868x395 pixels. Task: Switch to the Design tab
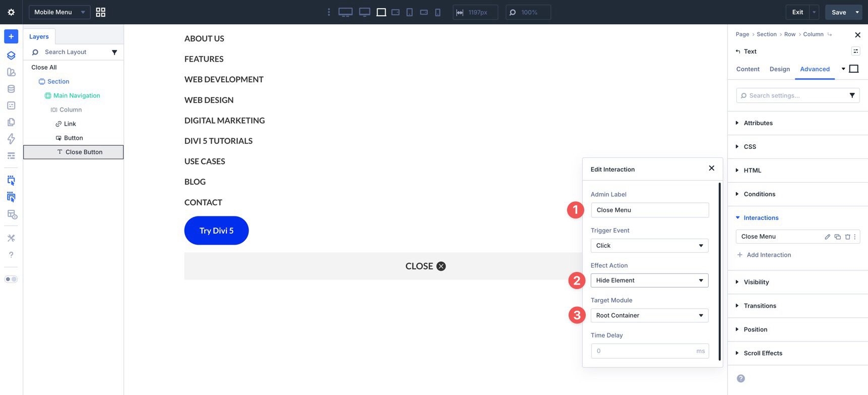click(779, 69)
